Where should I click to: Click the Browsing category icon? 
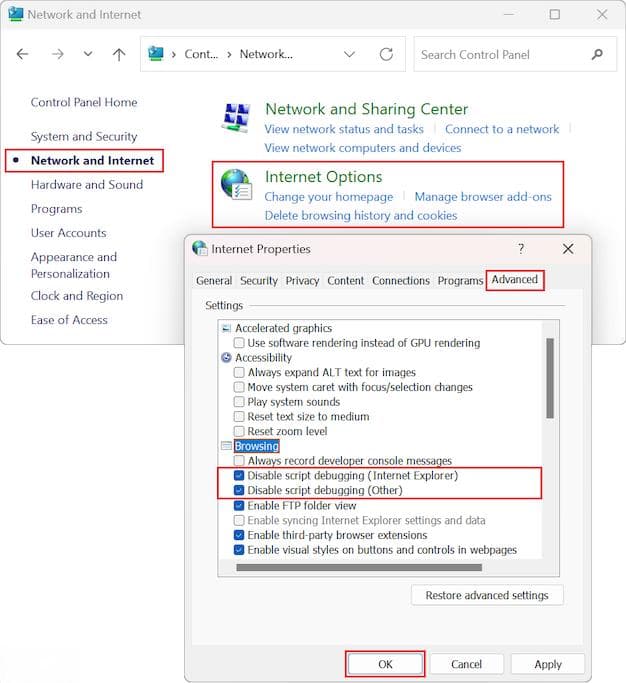[x=226, y=446]
